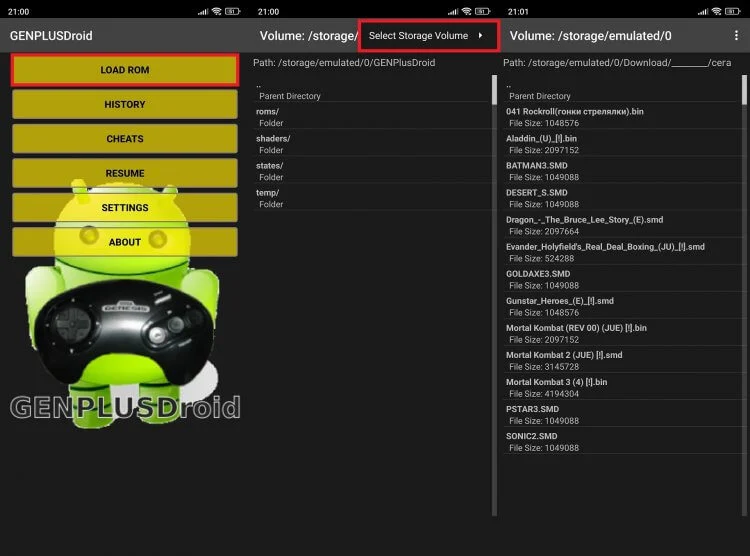
Task: Open SETTINGS from the main menu
Action: [x=124, y=208]
